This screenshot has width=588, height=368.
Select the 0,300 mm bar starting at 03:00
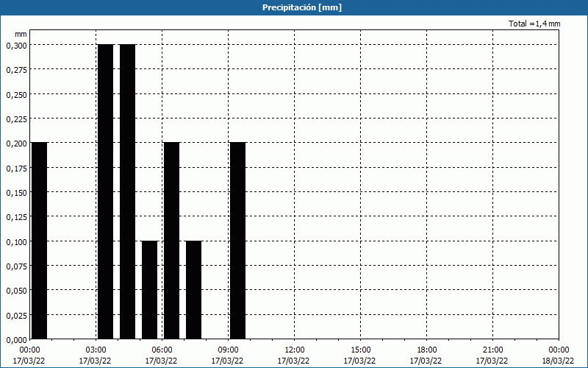tap(105, 191)
